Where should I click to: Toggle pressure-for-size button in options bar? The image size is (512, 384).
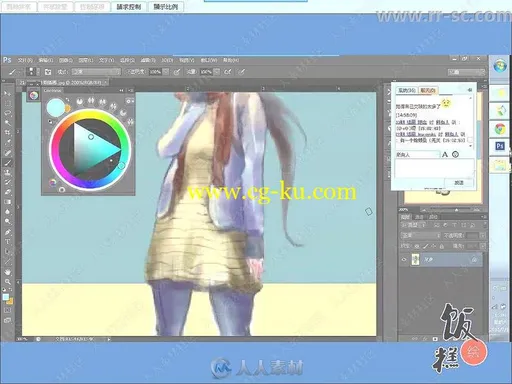click(242, 72)
